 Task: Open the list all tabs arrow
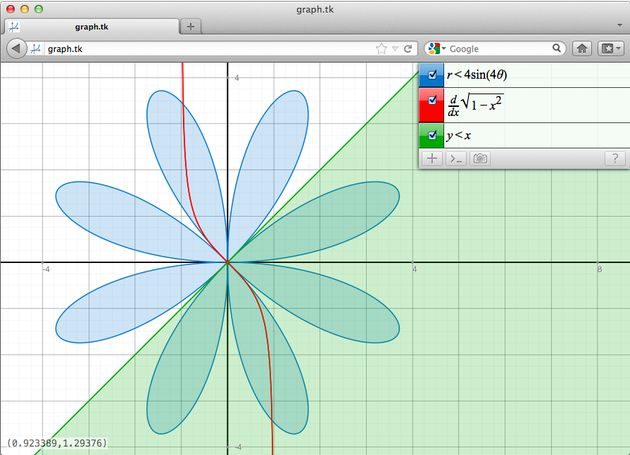(x=619, y=26)
